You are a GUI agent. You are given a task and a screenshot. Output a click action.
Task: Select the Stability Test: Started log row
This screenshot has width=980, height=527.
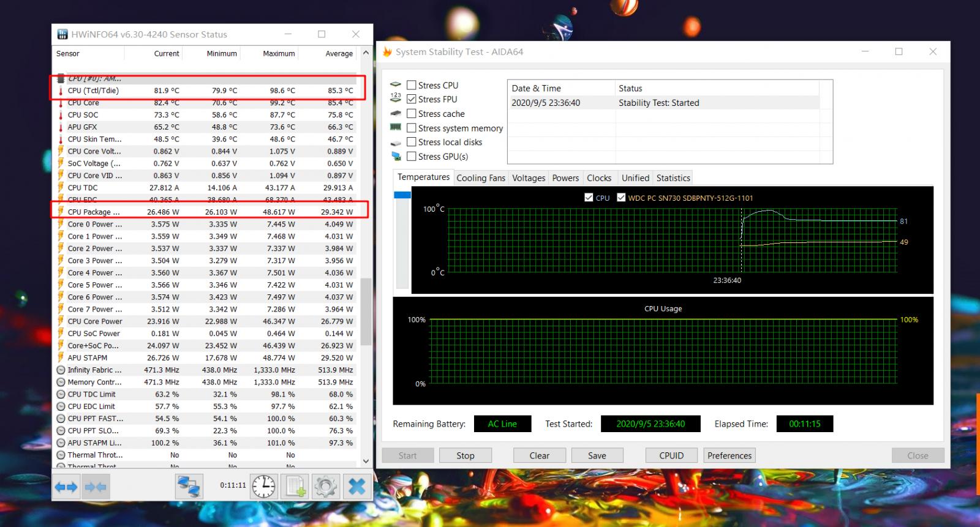tap(664, 103)
